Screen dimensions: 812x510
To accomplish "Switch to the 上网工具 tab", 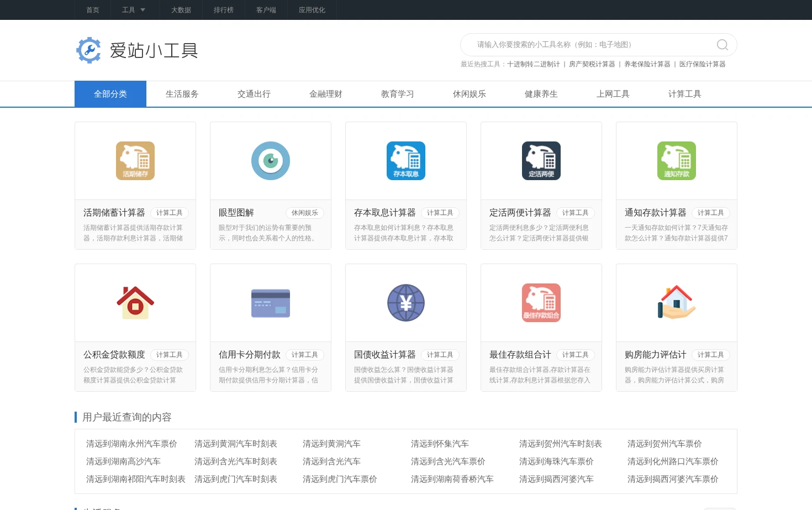I will (613, 94).
